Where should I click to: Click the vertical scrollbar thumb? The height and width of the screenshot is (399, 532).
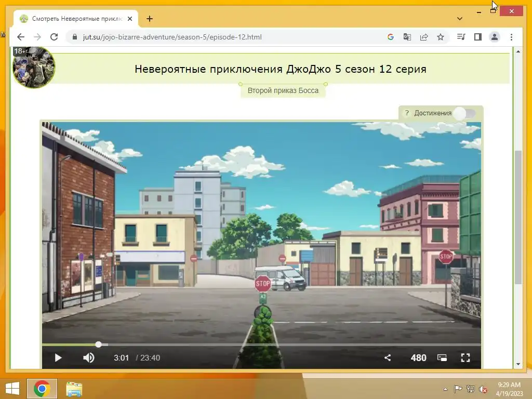point(518,217)
